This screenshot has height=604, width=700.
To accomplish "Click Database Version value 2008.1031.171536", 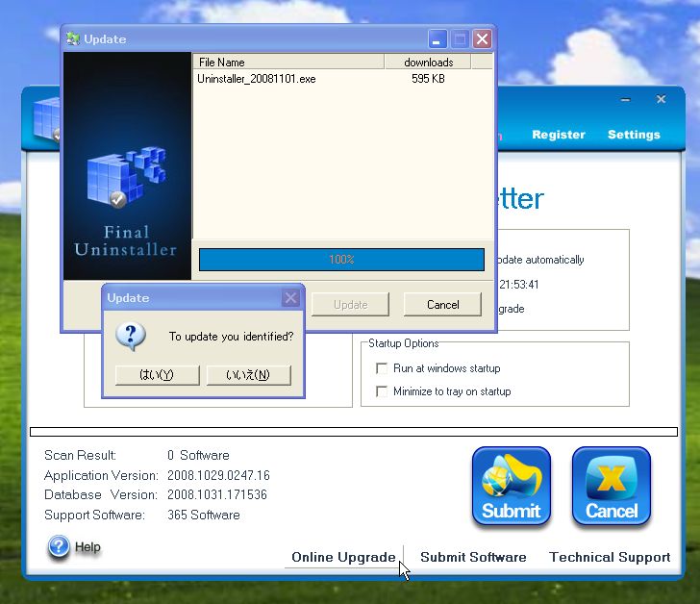I will click(217, 495).
